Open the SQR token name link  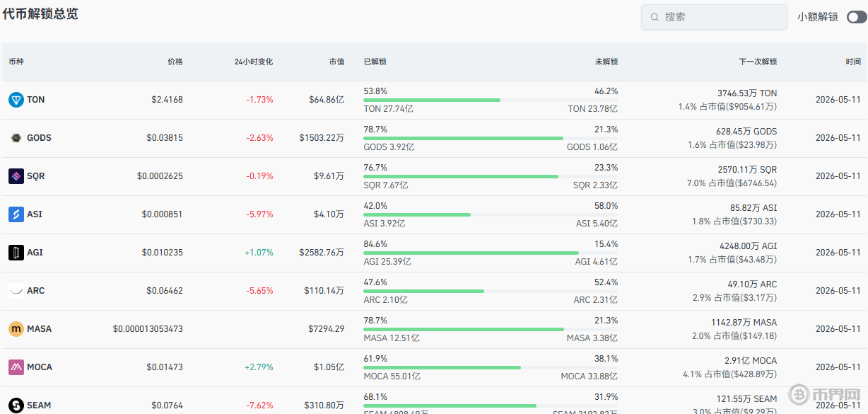35,176
